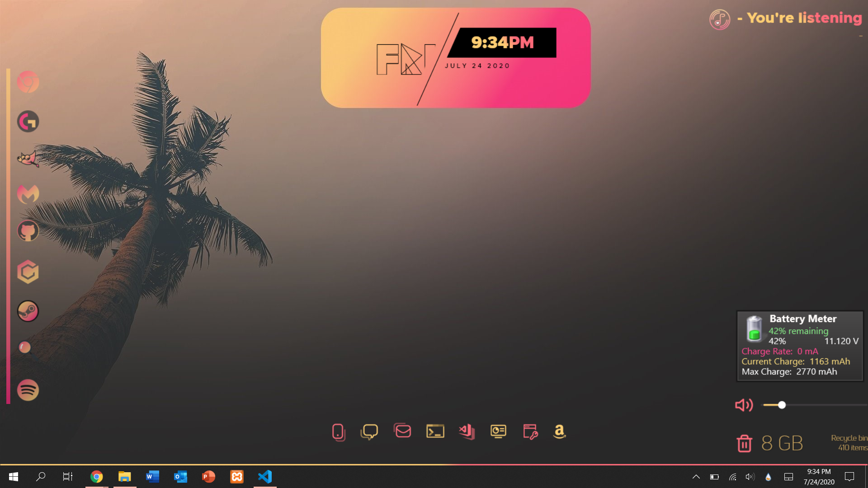Screen dimensions: 868x488
Task: Click the music note now-playing icon
Action: click(x=720, y=19)
